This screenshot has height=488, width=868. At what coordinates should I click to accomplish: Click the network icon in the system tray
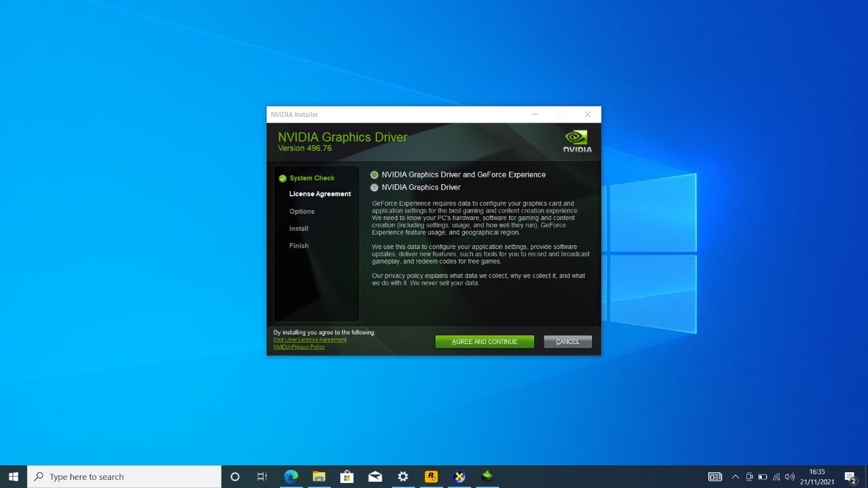point(776,476)
